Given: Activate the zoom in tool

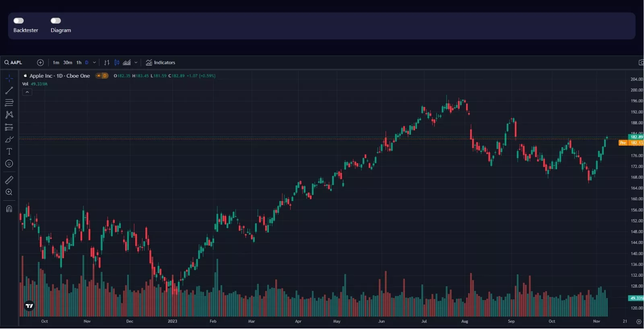Looking at the screenshot, I should (x=9, y=192).
